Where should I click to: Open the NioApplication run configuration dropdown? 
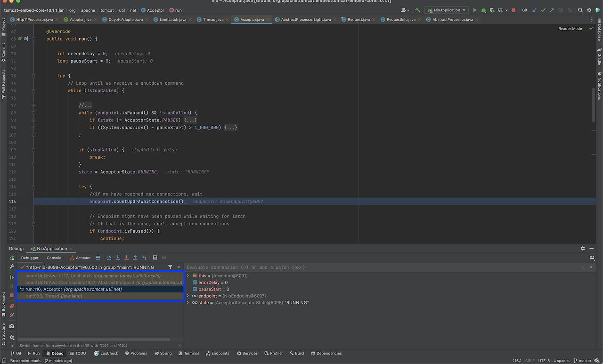pyautogui.click(x=446, y=10)
